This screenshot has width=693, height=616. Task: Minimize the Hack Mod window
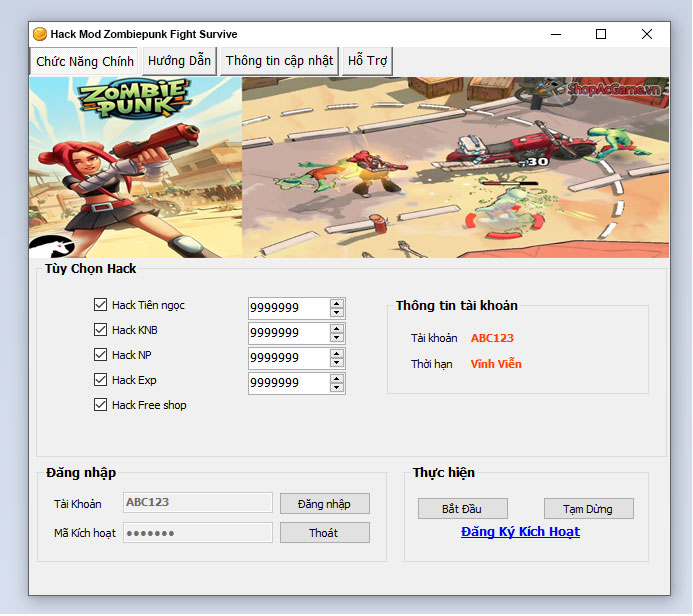pos(556,34)
